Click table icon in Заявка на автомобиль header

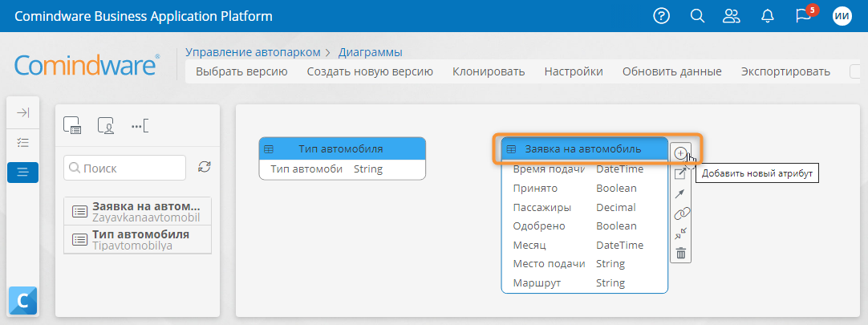(512, 149)
